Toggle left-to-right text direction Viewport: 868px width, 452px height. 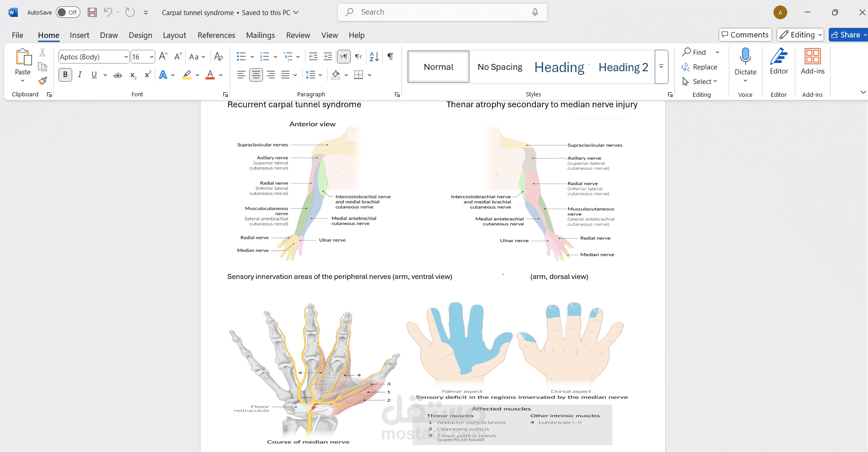click(344, 57)
